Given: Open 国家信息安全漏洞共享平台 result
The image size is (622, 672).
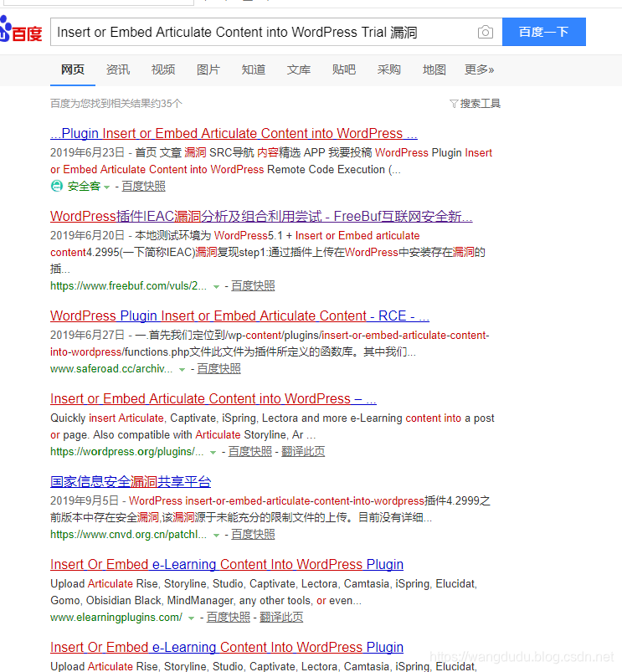Looking at the screenshot, I should (x=131, y=482).
